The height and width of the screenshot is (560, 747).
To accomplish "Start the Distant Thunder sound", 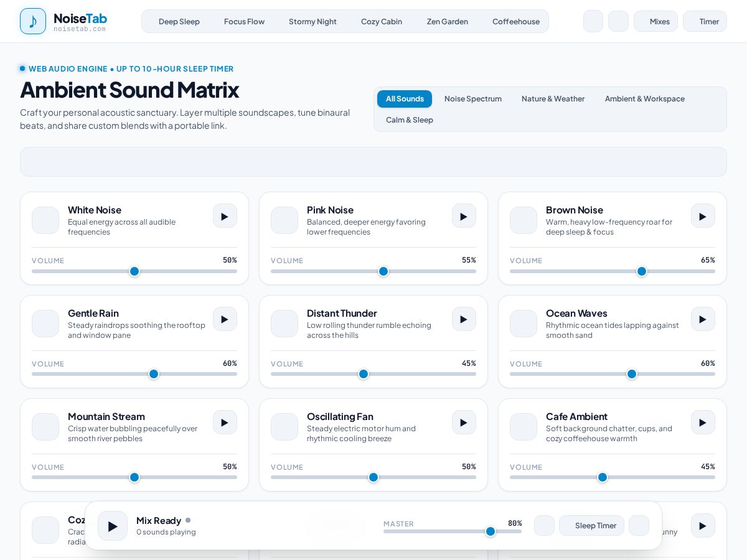I will [x=464, y=319].
